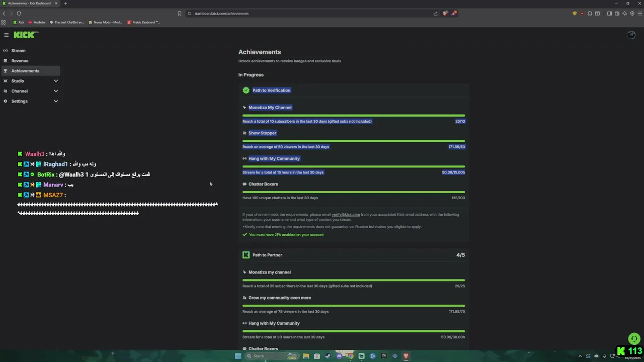Click the verify@kick.com email link
The image size is (644, 362).
(x=346, y=215)
